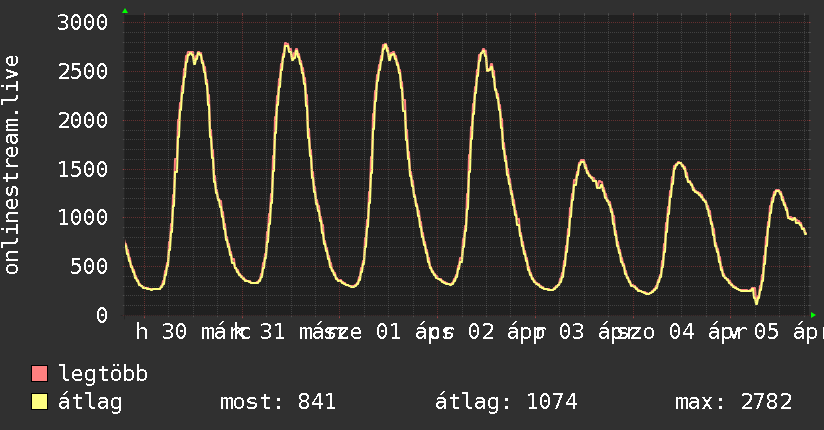The width and height of the screenshot is (824, 430).
Task: Click the legtöbb legend label
Action: click(x=103, y=374)
